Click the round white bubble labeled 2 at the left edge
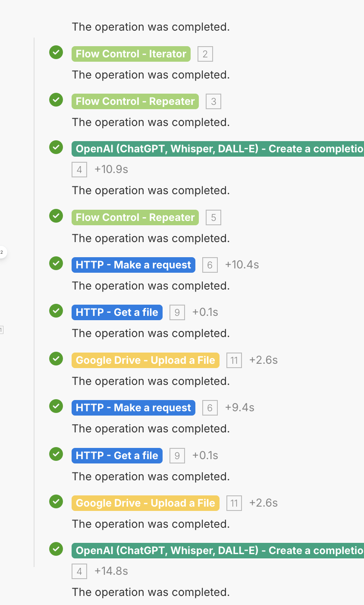Screen dimensions: 364x605 click(2, 252)
